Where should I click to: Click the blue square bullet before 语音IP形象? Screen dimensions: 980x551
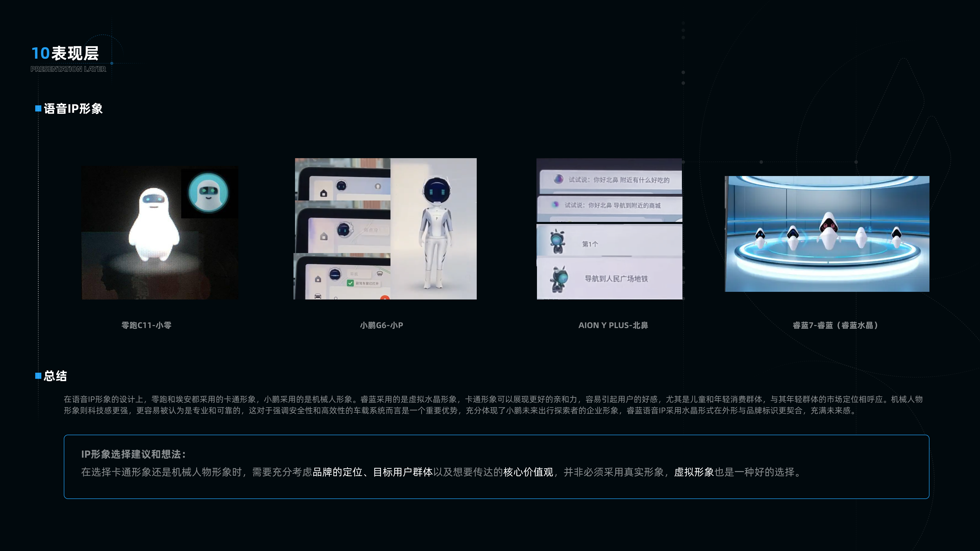tap(38, 109)
